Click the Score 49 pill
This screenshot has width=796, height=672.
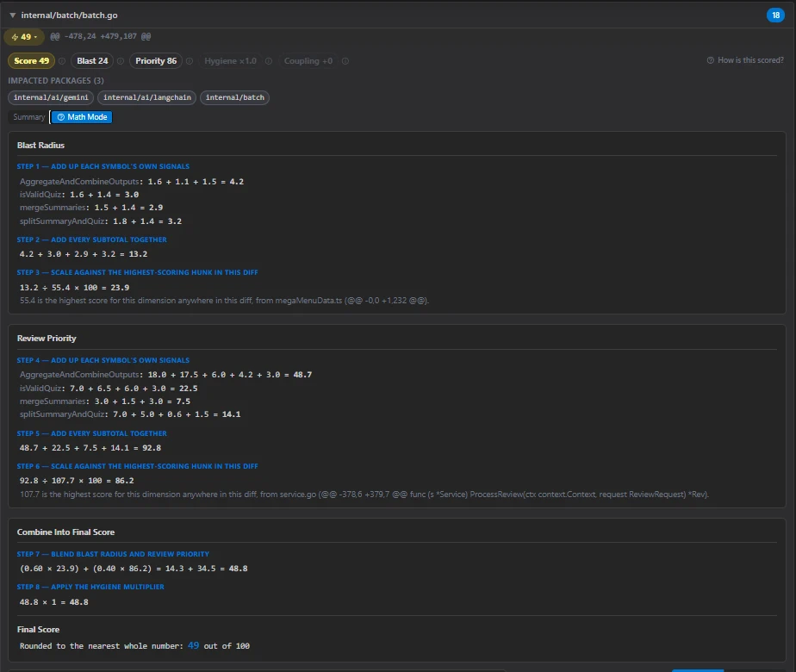32,61
